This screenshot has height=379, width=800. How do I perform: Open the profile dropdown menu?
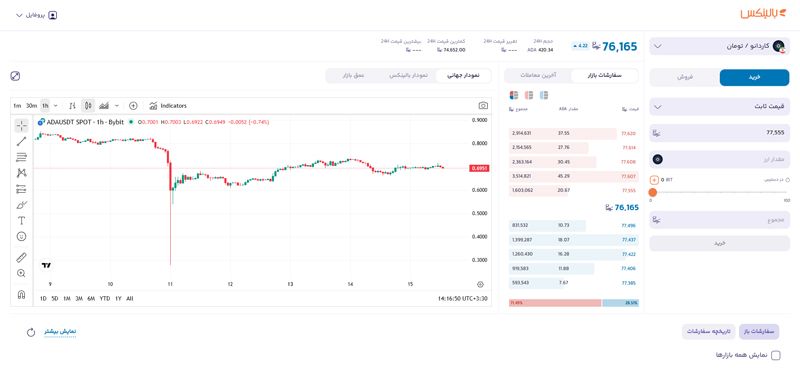pos(37,15)
